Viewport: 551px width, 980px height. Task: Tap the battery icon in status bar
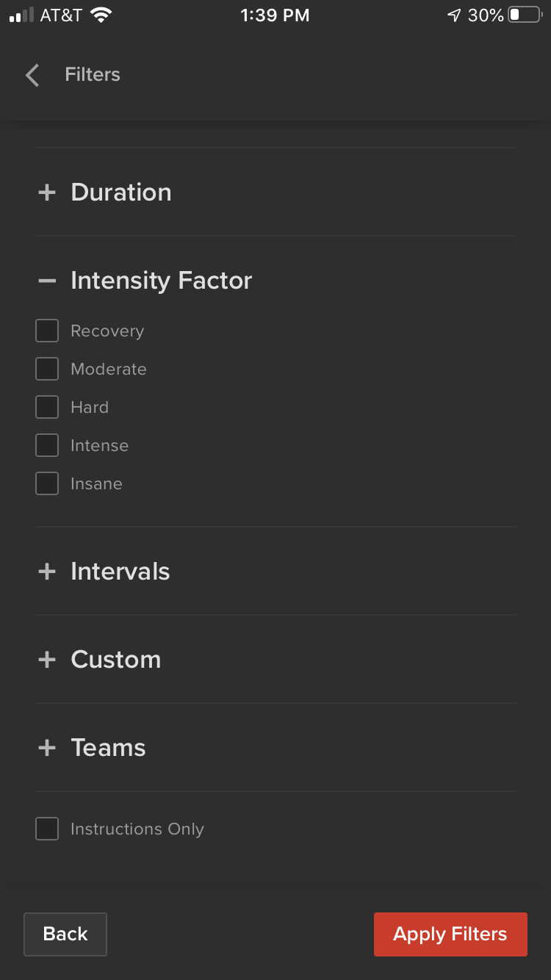(x=525, y=15)
